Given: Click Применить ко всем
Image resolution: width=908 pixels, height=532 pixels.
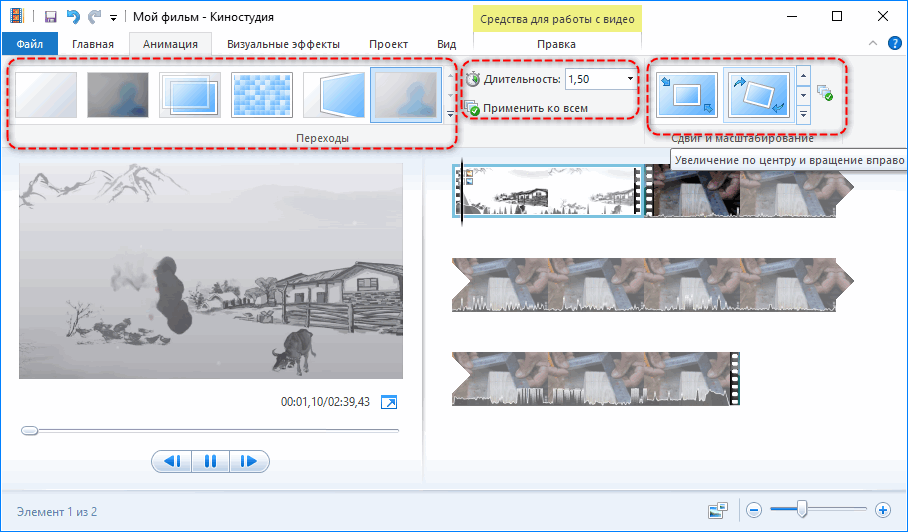Looking at the screenshot, I should 538,108.
